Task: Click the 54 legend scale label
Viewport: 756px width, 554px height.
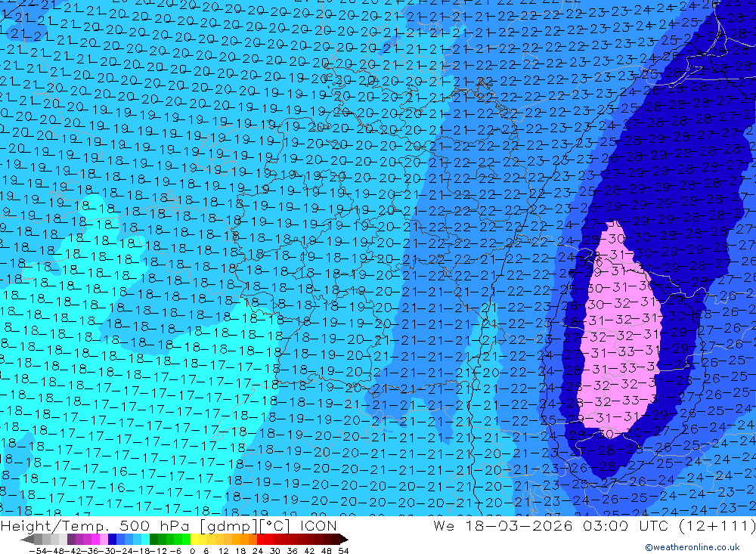Action: (x=343, y=551)
